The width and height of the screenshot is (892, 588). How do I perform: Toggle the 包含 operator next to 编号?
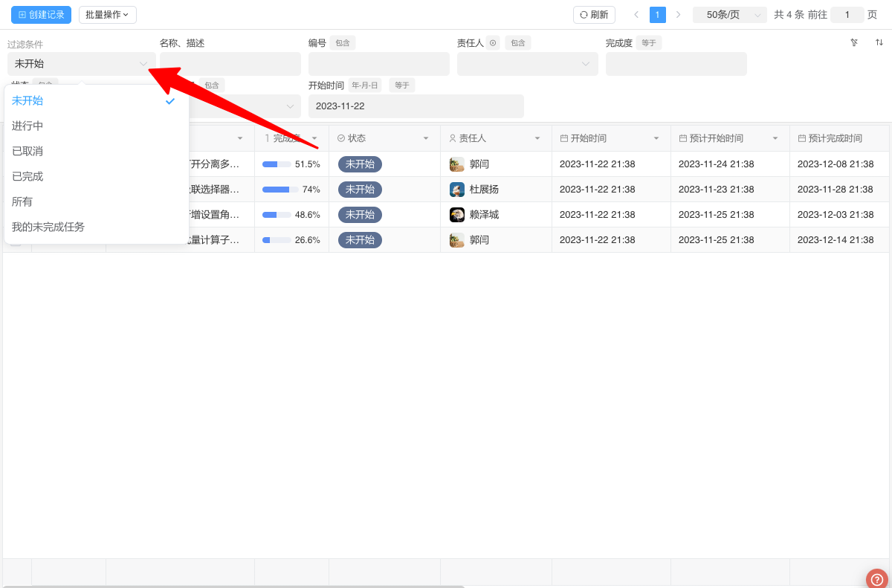click(343, 43)
